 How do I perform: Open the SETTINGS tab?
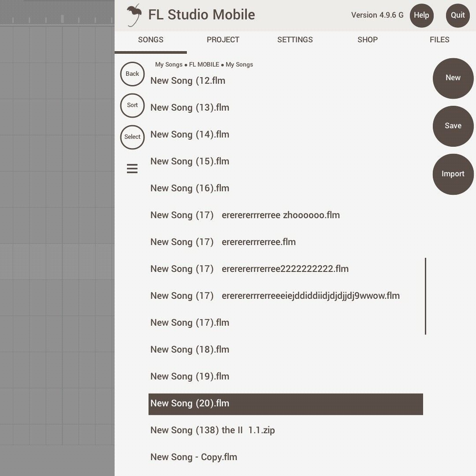pyautogui.click(x=295, y=40)
